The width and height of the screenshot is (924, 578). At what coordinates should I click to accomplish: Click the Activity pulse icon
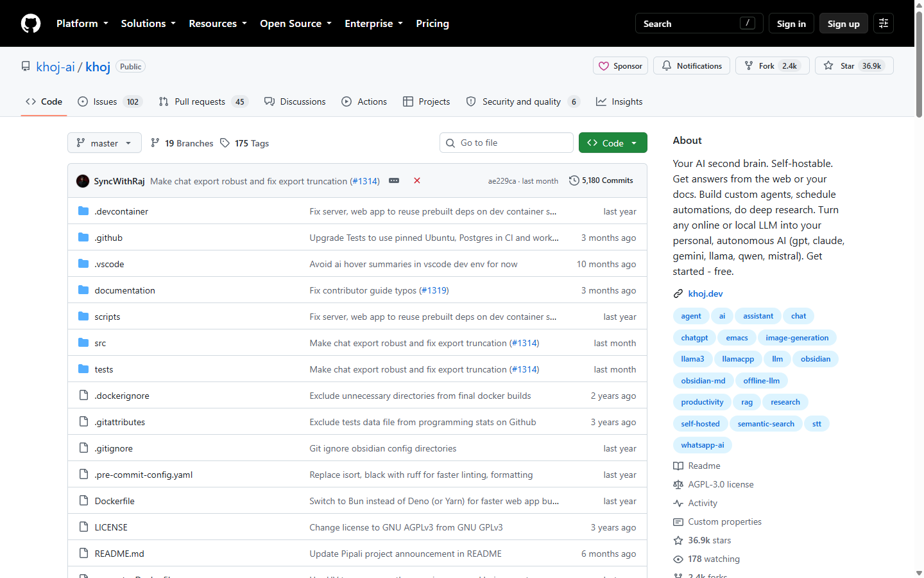(678, 504)
